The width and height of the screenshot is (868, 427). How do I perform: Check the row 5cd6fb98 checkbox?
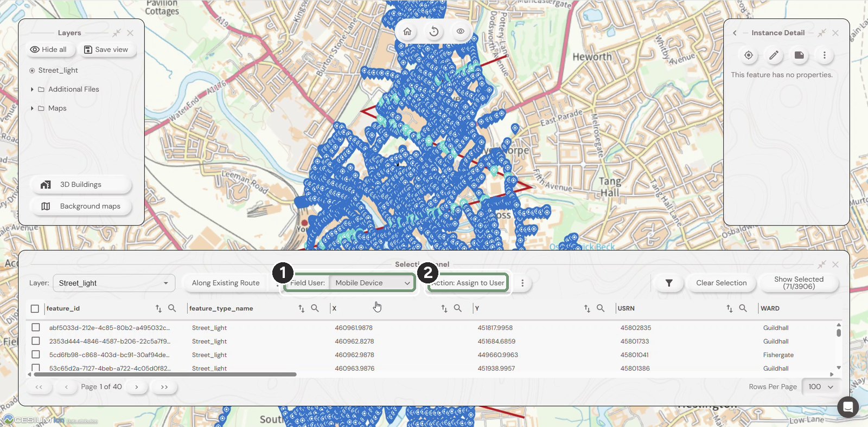(x=36, y=354)
